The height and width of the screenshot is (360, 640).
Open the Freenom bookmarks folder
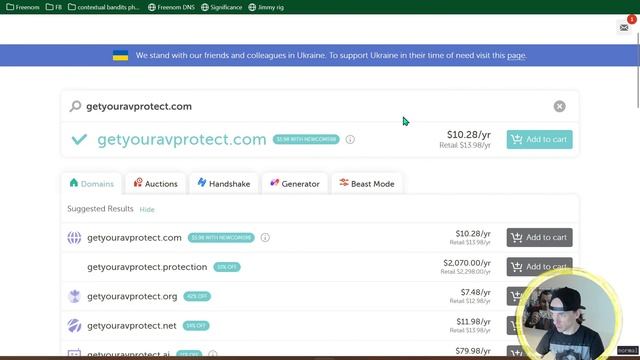coord(23,7)
